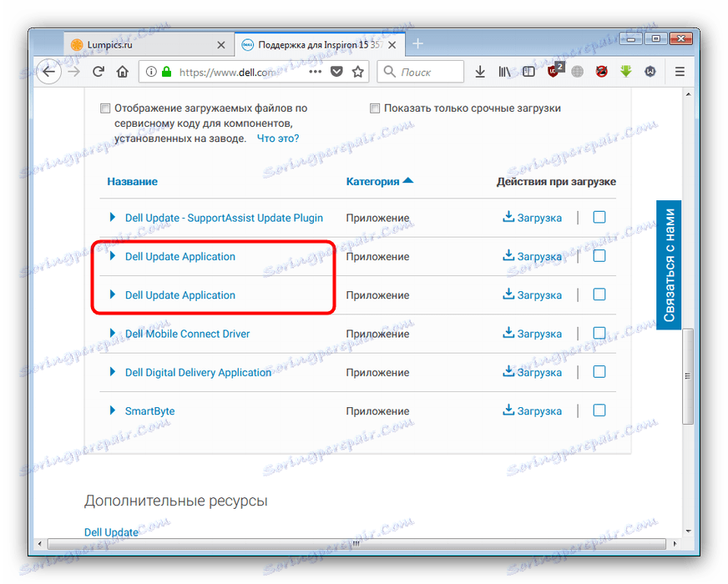Viewport: 728px width, 584px height.
Task: Open 'Связаться с нами' side tab
Action: pyautogui.click(x=669, y=264)
